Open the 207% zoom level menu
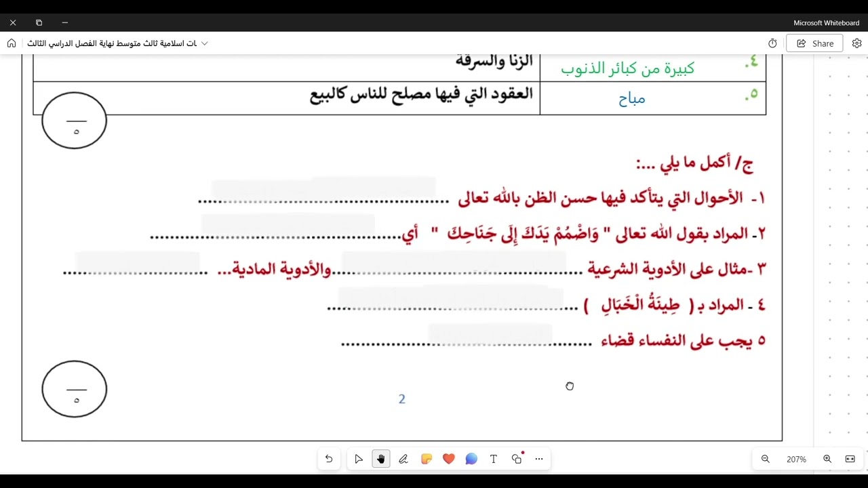 click(796, 459)
